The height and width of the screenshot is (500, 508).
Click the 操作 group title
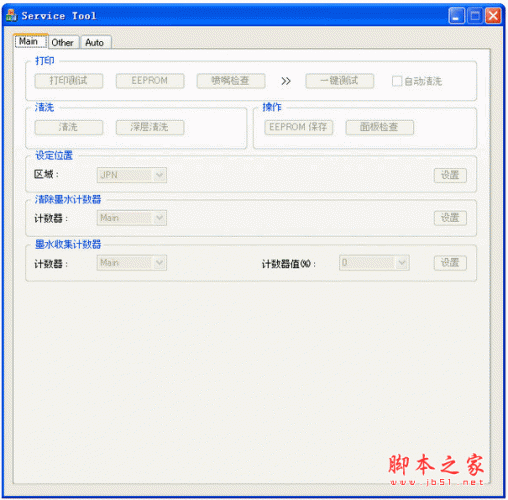[x=272, y=107]
